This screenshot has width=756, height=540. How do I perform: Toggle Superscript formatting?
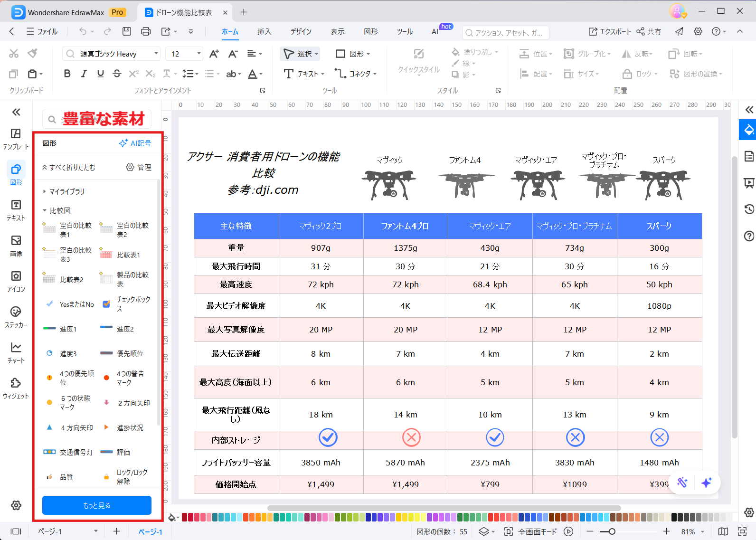click(134, 74)
